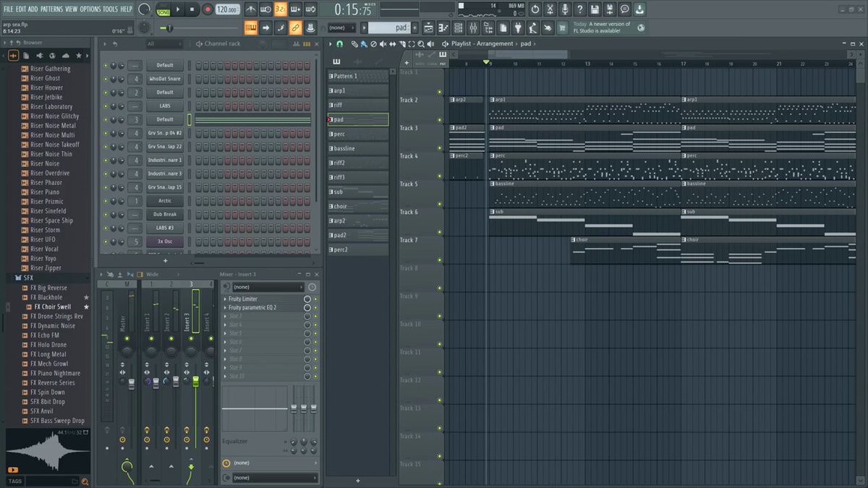Click the Dub Break channel button
The height and width of the screenshot is (488, 868).
pos(165,214)
